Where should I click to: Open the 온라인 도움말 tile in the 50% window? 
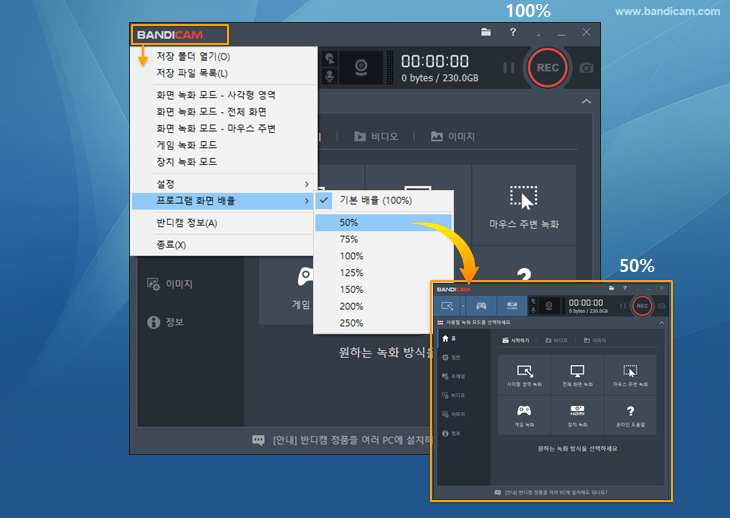[x=630, y=415]
